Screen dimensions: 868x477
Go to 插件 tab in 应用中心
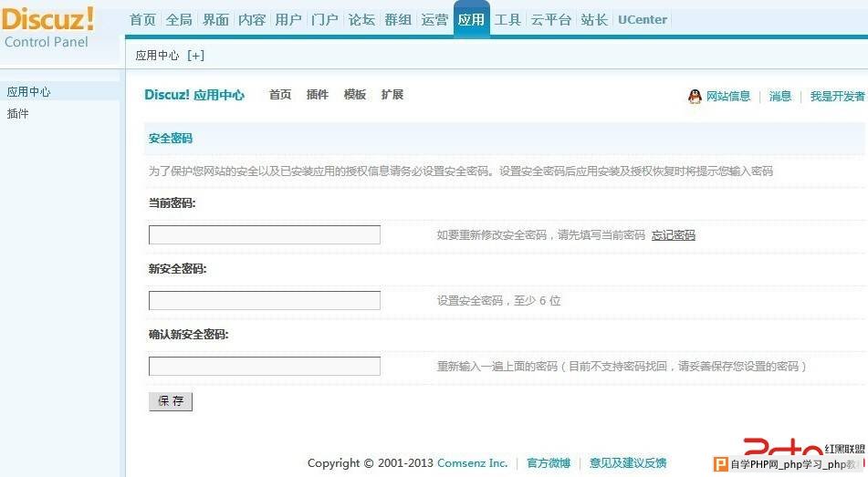pos(318,95)
